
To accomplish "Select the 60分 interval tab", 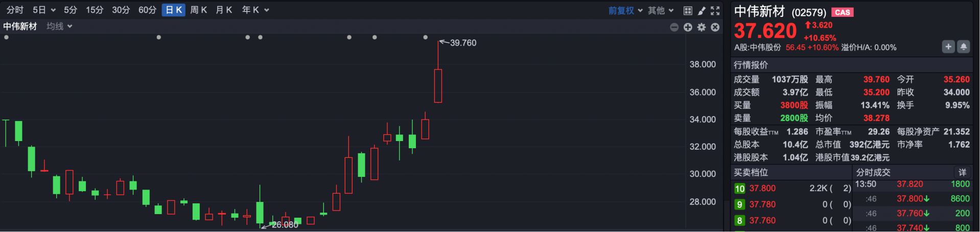I will (147, 10).
